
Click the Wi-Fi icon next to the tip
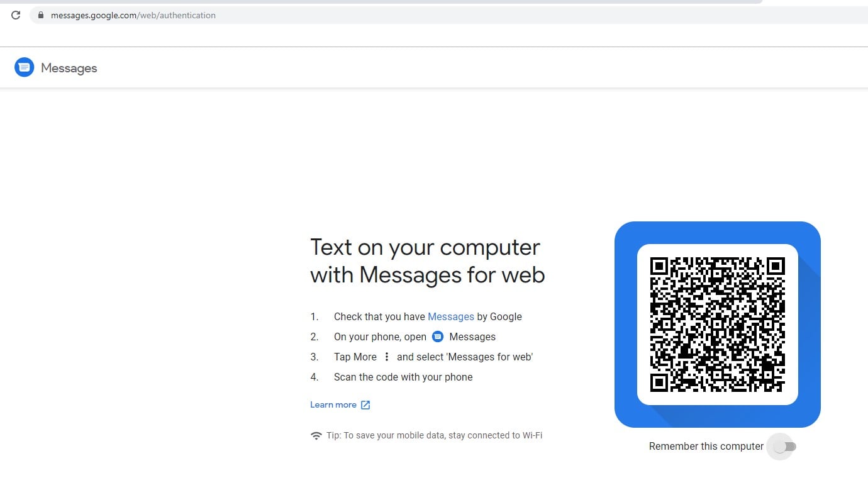316,435
